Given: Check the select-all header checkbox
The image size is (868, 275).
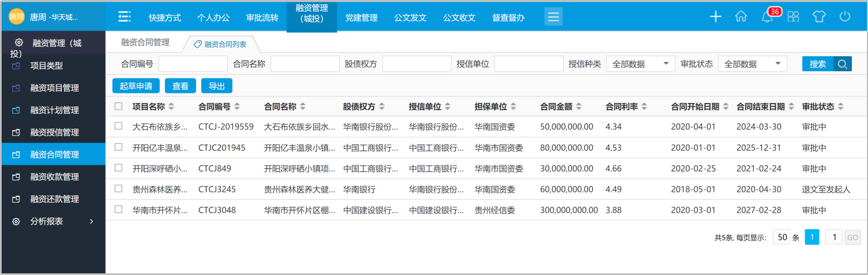Looking at the screenshot, I should (x=118, y=106).
